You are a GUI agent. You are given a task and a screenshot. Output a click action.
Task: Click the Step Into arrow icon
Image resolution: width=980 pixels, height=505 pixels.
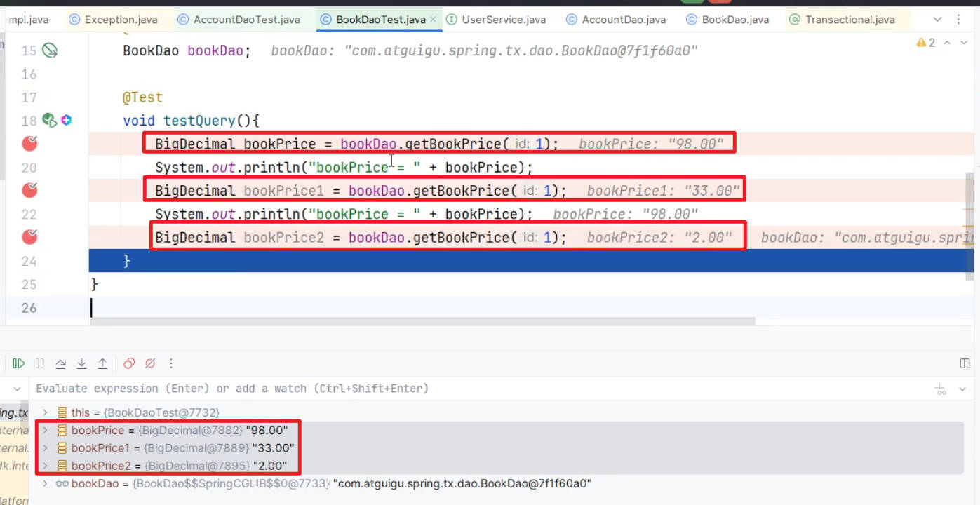point(81,363)
